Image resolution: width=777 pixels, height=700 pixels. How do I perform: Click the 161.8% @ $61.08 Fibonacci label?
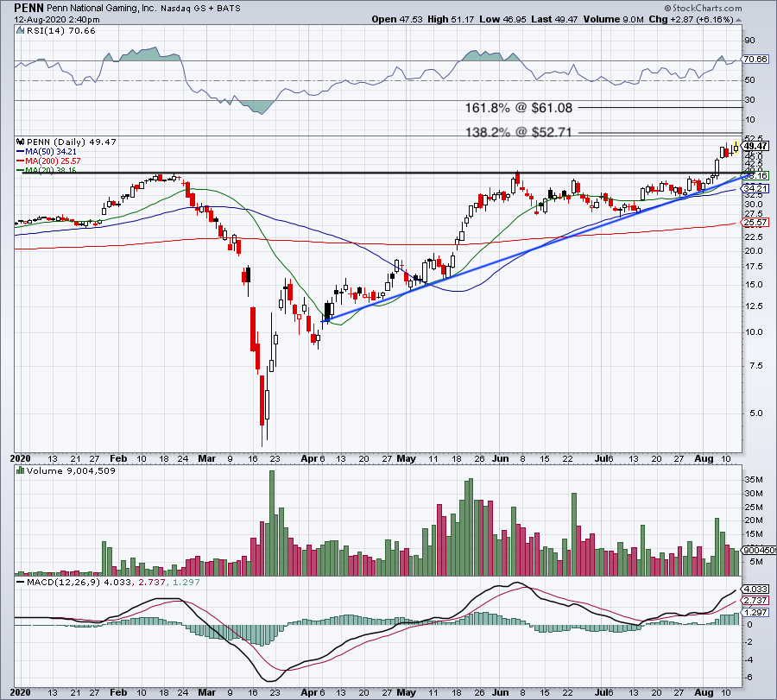(x=518, y=108)
